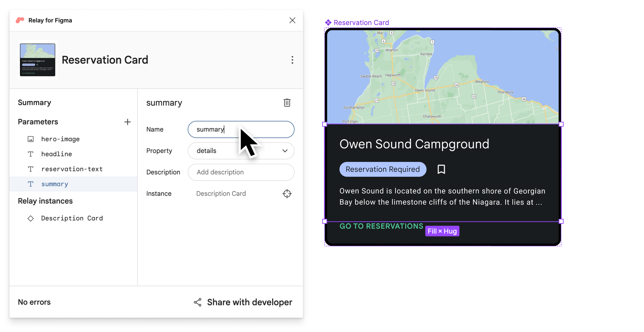The image size is (644, 332).
Task: Click the target/crosshair icon next to Instance
Action: [287, 194]
